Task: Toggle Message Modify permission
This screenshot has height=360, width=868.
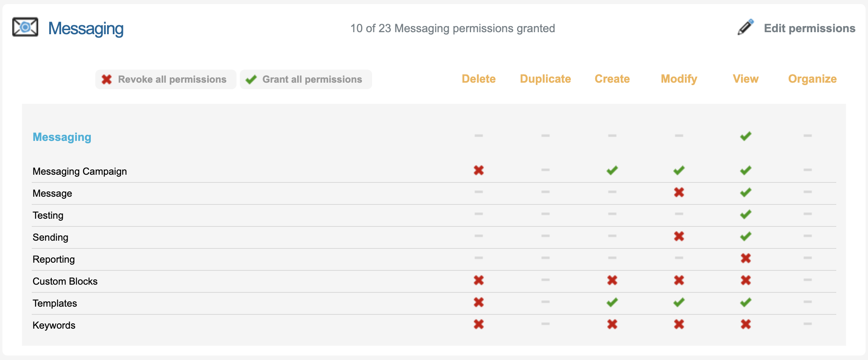Action: (x=679, y=192)
